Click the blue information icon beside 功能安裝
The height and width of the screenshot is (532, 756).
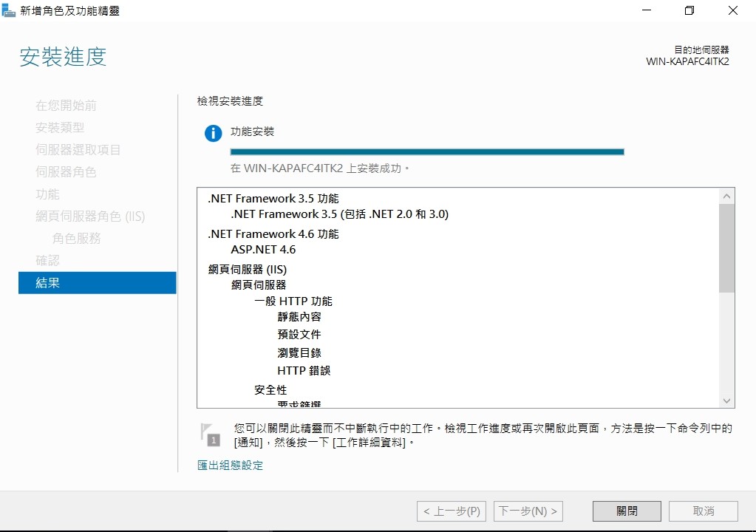pyautogui.click(x=213, y=133)
